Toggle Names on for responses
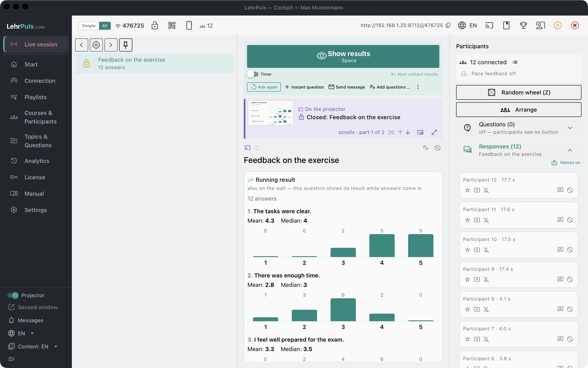The width and height of the screenshot is (588, 368). [566, 163]
